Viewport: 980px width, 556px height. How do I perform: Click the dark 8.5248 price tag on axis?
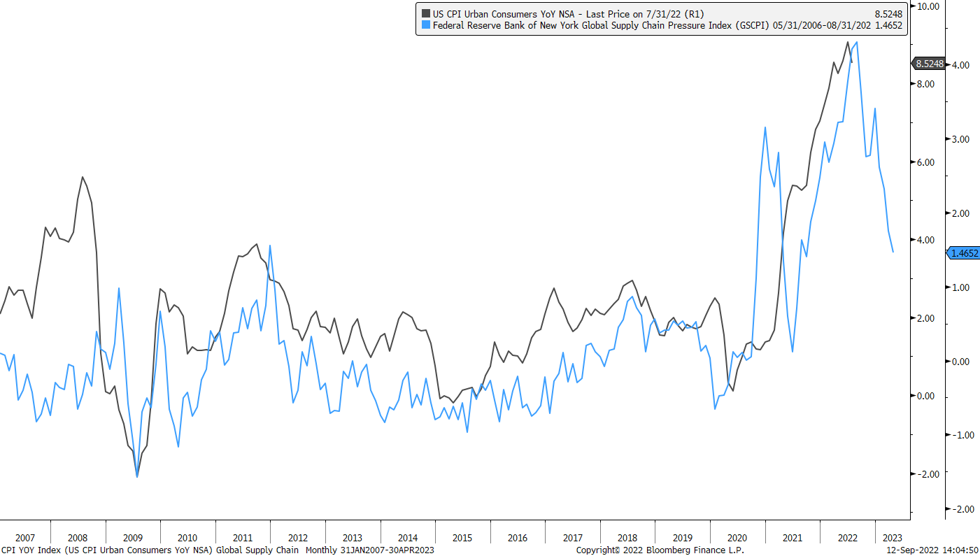[930, 64]
